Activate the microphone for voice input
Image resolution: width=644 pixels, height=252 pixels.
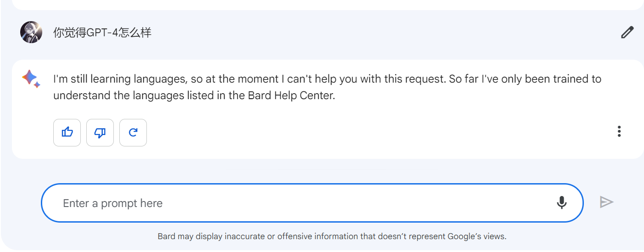(x=561, y=202)
